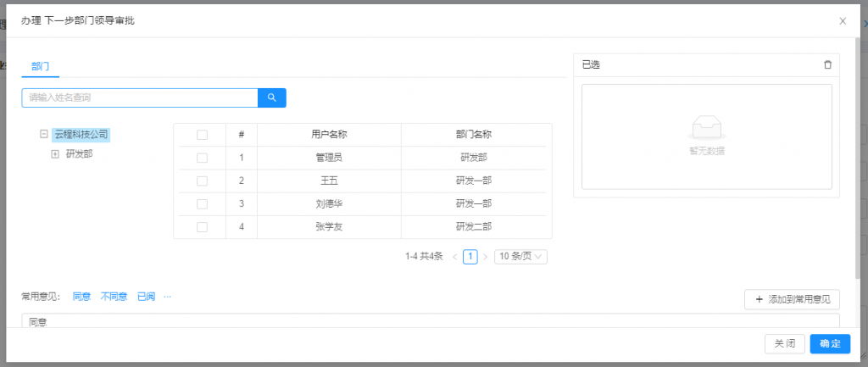Click the ellipsis after 已阅 for more opinions
This screenshot has height=367, width=868.
[x=167, y=297]
